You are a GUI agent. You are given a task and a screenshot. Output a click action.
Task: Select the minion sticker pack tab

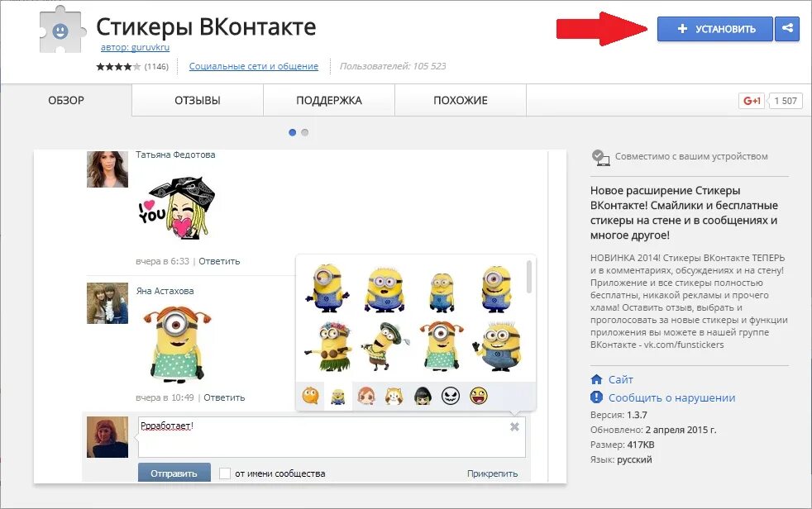click(x=337, y=397)
